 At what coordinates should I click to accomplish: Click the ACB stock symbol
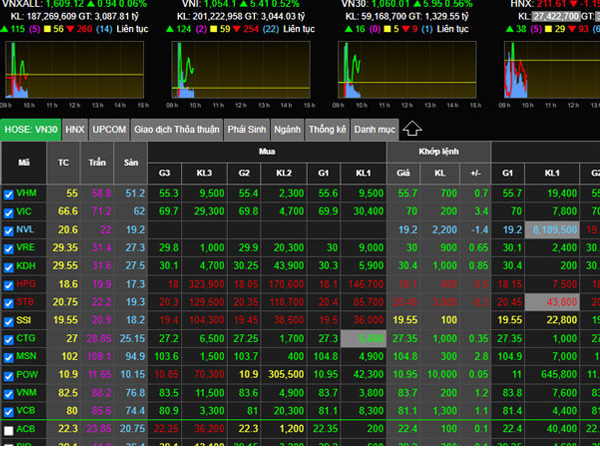pos(26,429)
